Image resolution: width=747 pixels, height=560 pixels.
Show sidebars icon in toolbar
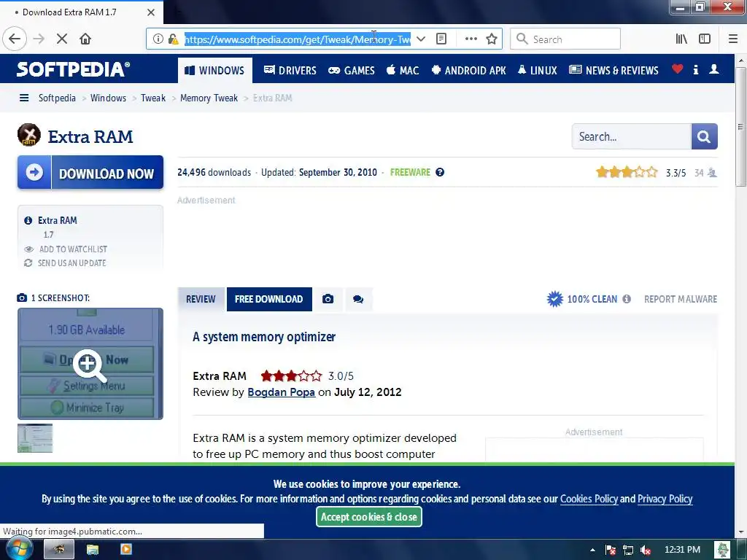tap(705, 39)
